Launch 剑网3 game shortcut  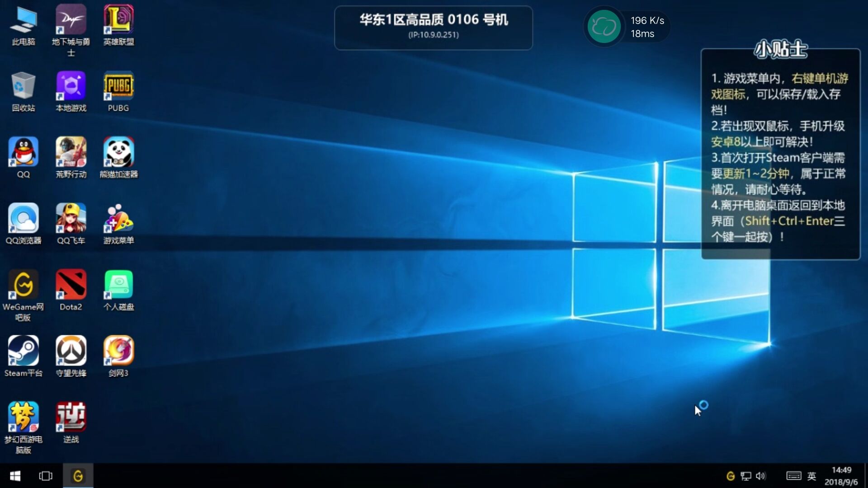point(118,357)
